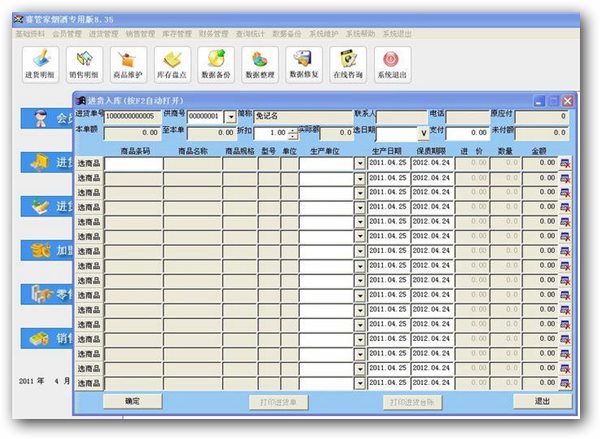Click the delete-row icon on fourth goods row

565,207
